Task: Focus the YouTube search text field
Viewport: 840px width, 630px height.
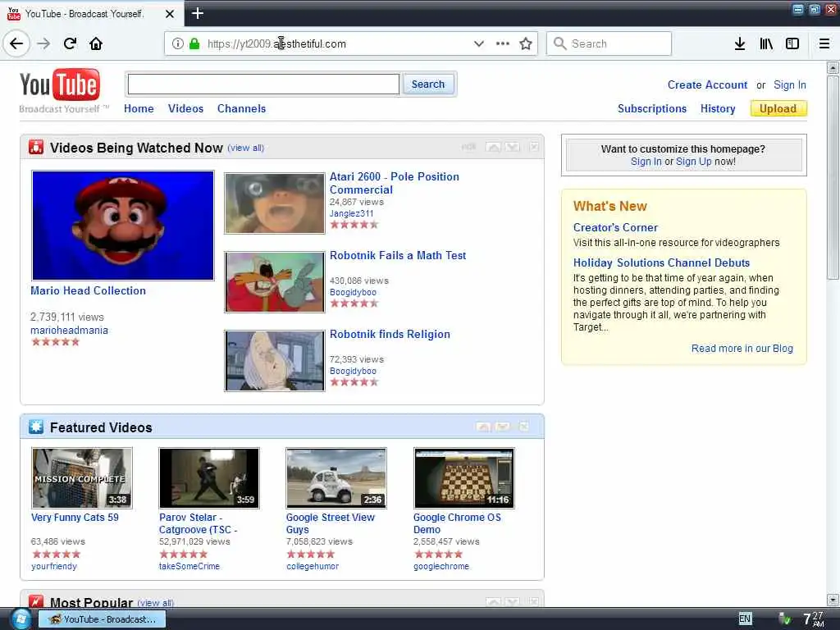Action: [x=263, y=84]
